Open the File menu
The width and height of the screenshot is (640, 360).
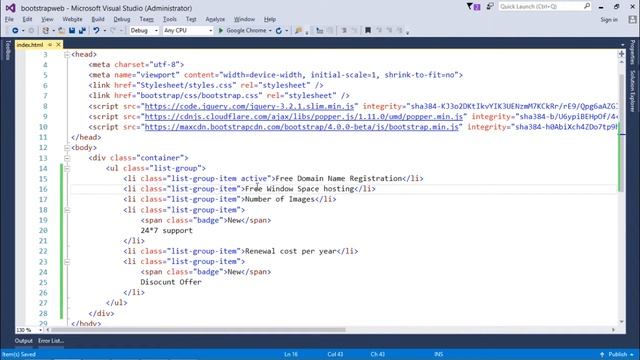pos(9,19)
